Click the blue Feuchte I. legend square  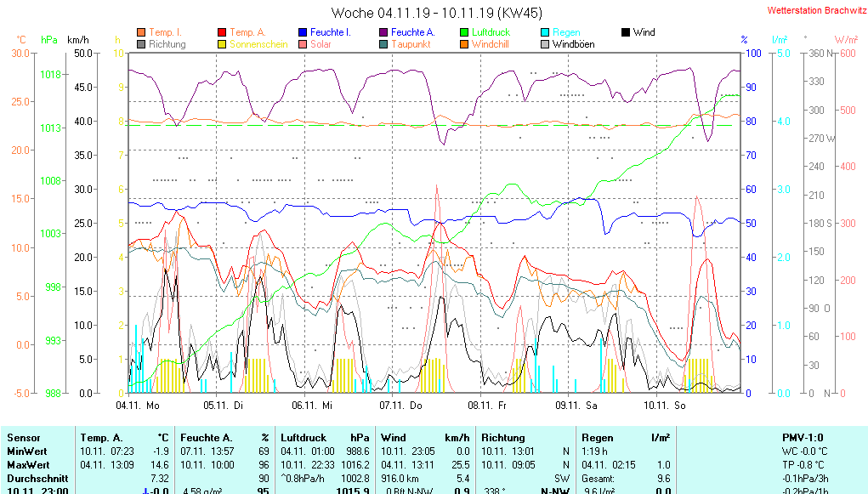(303, 32)
